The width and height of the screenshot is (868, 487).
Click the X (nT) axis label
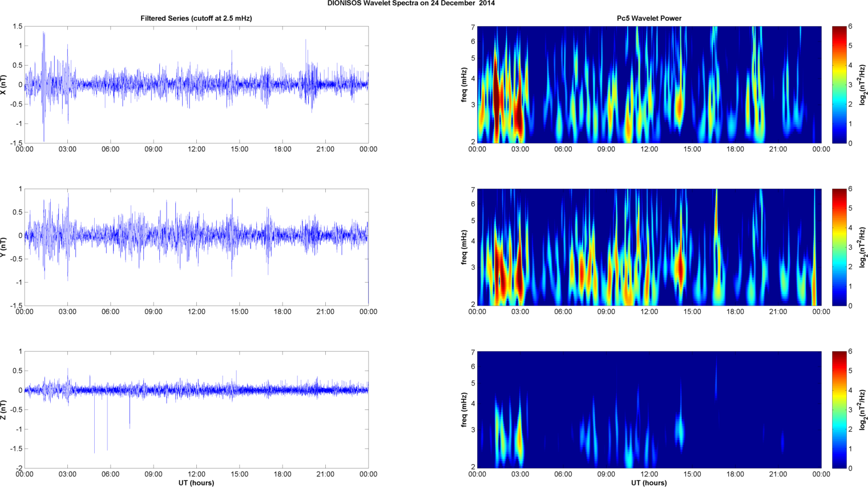point(4,85)
